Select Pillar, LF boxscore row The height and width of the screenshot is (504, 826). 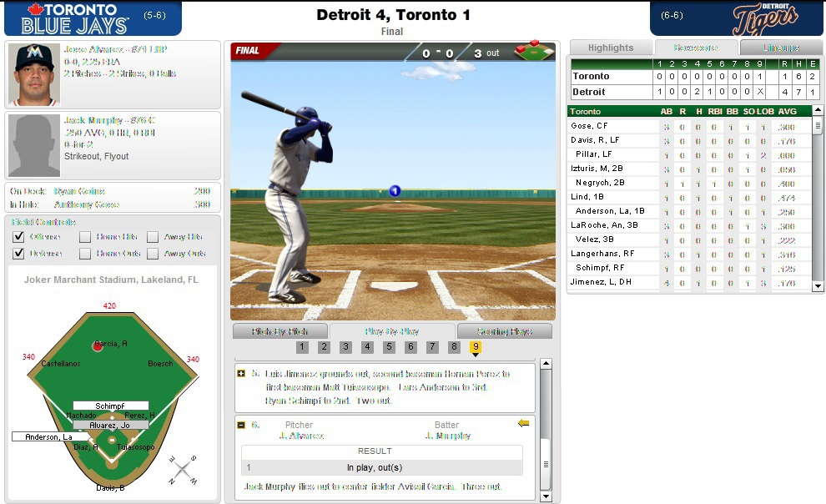(x=689, y=154)
